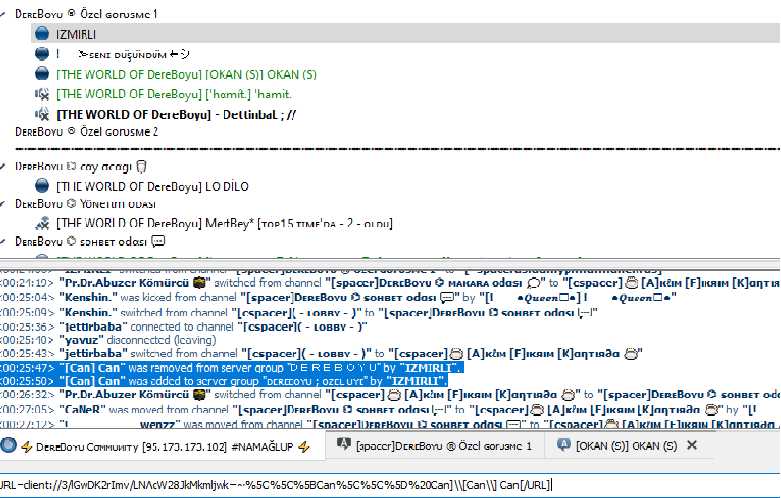Click the muted speaker icon beside Dellinbal
Image resolution: width=781 pixels, height=498 pixels.
click(x=42, y=114)
